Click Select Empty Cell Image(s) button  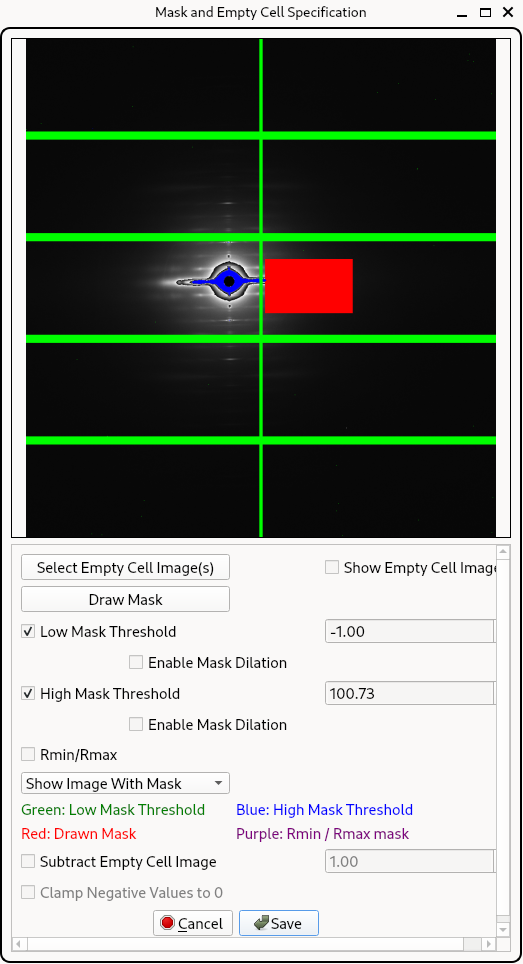(x=125, y=567)
